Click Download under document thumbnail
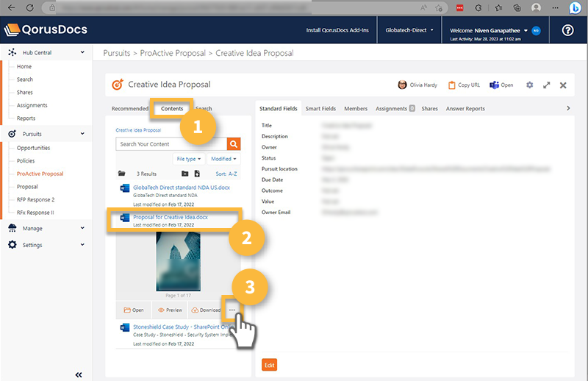This screenshot has height=381, width=588. coord(206,310)
